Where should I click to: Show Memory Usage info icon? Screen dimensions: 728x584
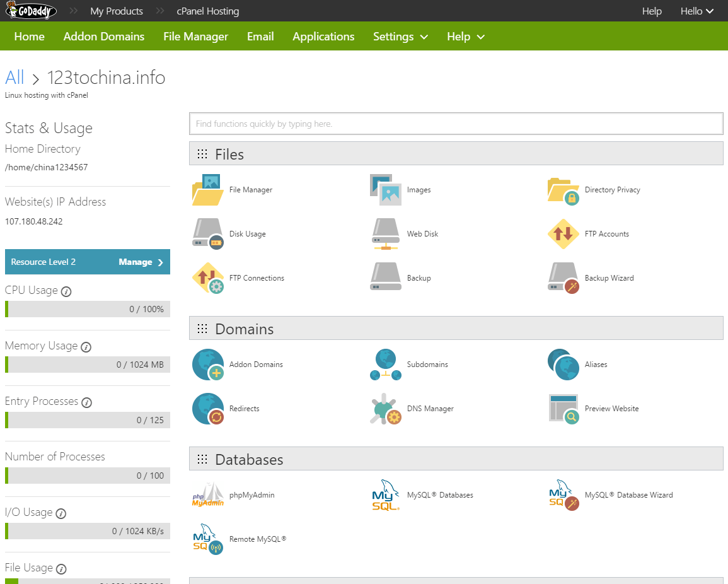pos(86,347)
